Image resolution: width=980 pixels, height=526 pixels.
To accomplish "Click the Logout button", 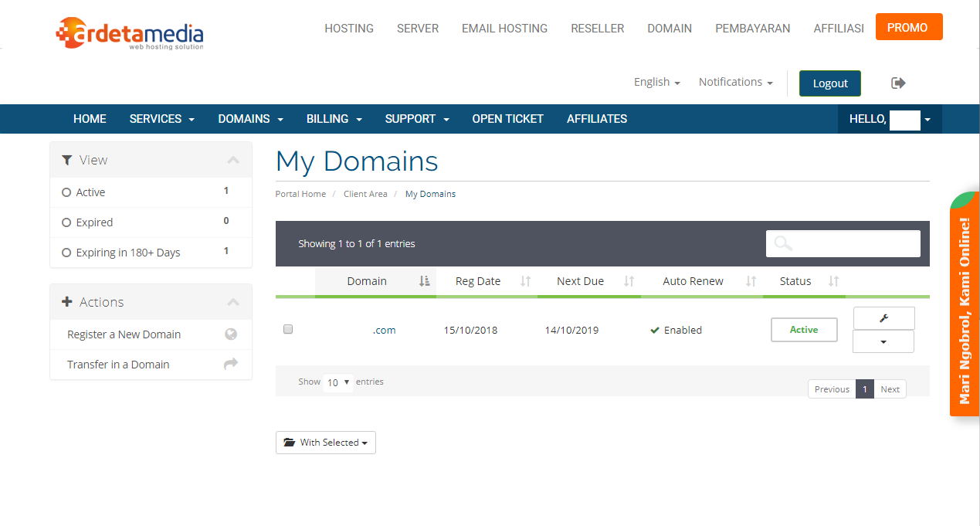I will click(x=829, y=83).
